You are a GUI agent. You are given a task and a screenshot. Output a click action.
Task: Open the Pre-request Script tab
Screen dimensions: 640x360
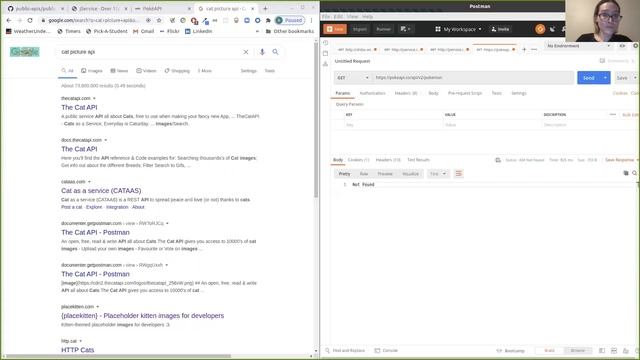tap(465, 93)
